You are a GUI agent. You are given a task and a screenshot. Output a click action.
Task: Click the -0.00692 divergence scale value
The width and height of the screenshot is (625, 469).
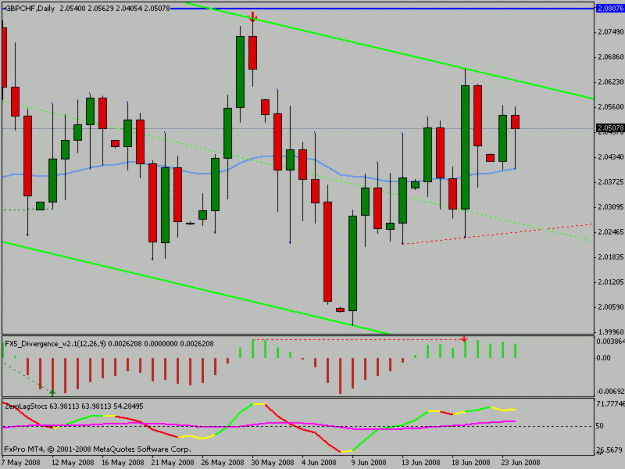click(x=610, y=392)
